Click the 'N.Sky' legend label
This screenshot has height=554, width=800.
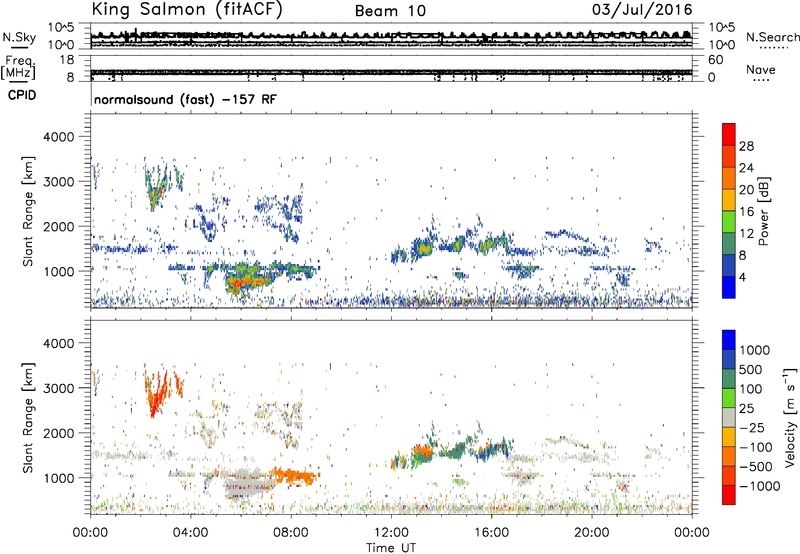pyautogui.click(x=19, y=37)
